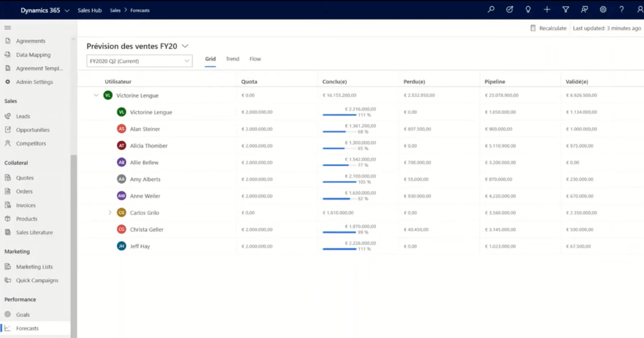The image size is (644, 338).
Task: Open the Prévision des ventes FY20 chevron
Action: pyautogui.click(x=185, y=46)
